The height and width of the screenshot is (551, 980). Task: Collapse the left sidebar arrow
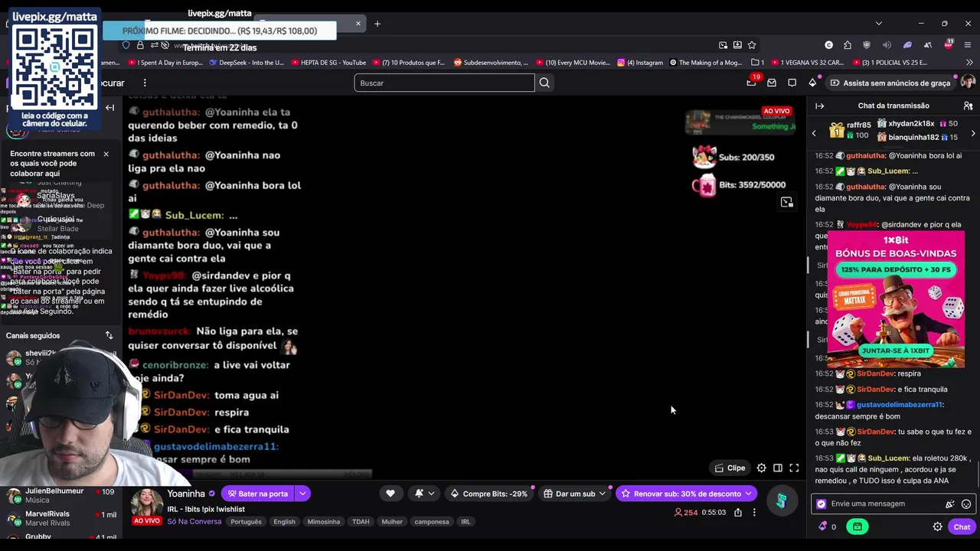(x=109, y=108)
